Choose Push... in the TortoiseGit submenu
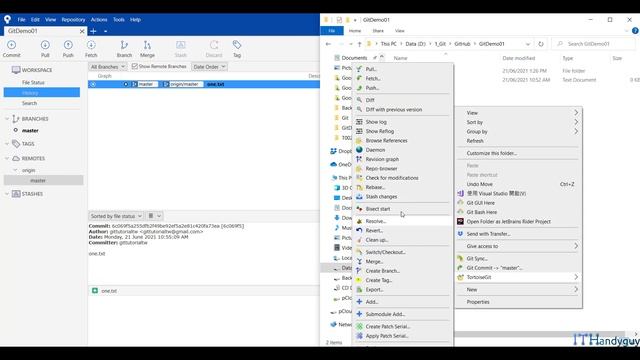The height and width of the screenshot is (360, 640). pyautogui.click(x=403, y=88)
